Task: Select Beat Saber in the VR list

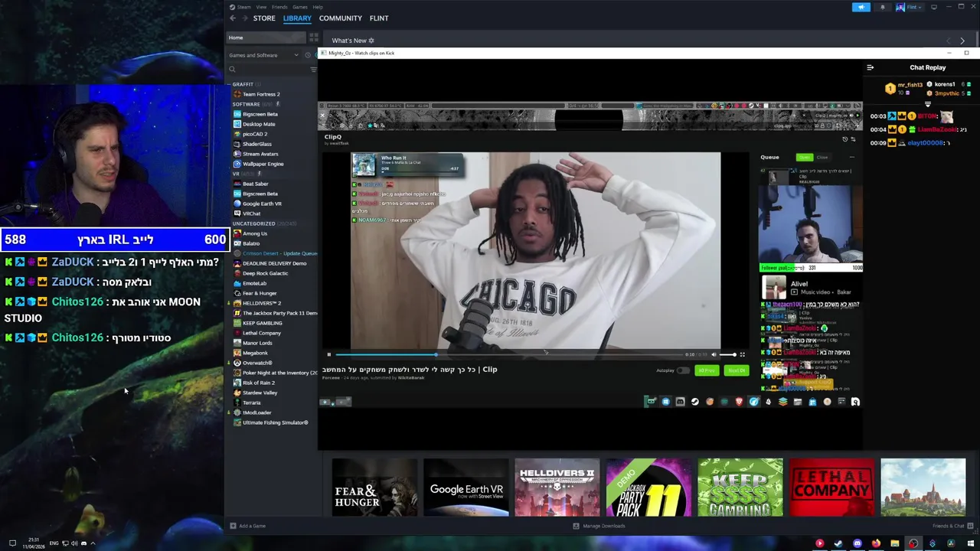Action: [x=255, y=184]
